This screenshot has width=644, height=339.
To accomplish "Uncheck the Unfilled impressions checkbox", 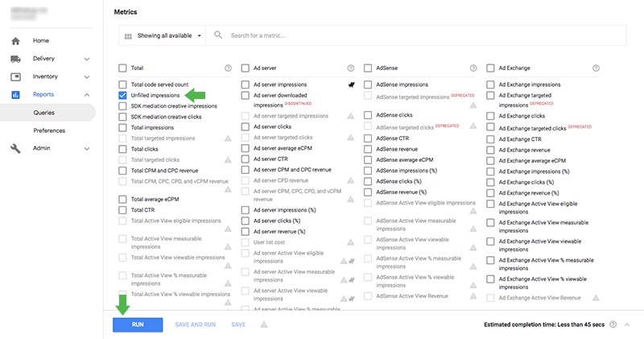I will pyautogui.click(x=122, y=95).
